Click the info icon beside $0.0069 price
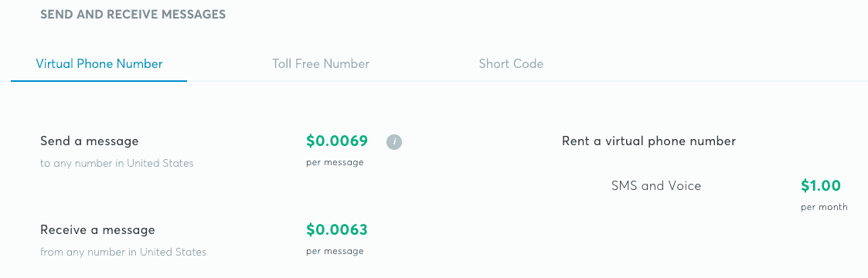 pyautogui.click(x=394, y=142)
